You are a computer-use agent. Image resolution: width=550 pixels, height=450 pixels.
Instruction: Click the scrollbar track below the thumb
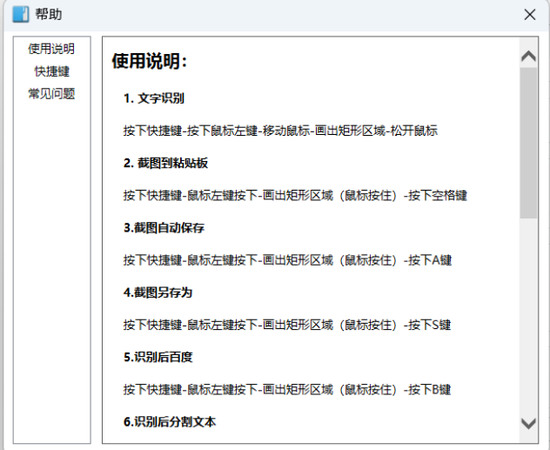click(x=529, y=316)
